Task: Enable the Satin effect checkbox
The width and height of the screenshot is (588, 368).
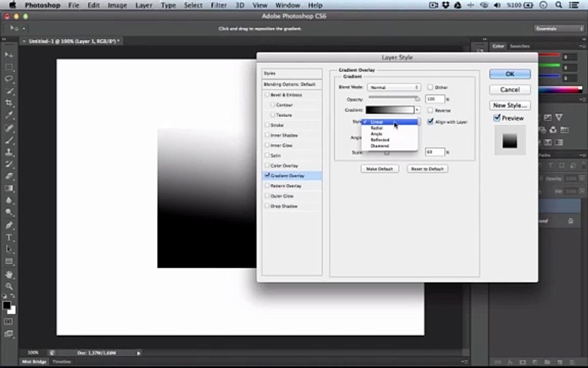Action: [267, 155]
